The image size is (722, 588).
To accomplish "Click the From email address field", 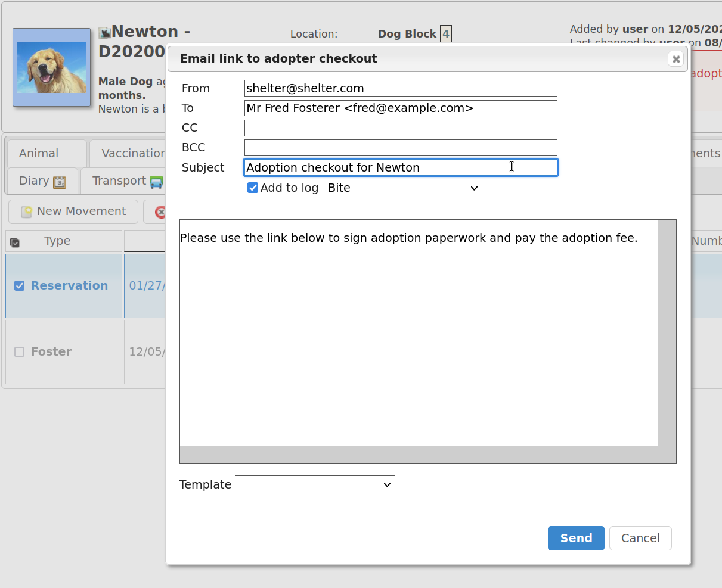I will click(x=401, y=88).
